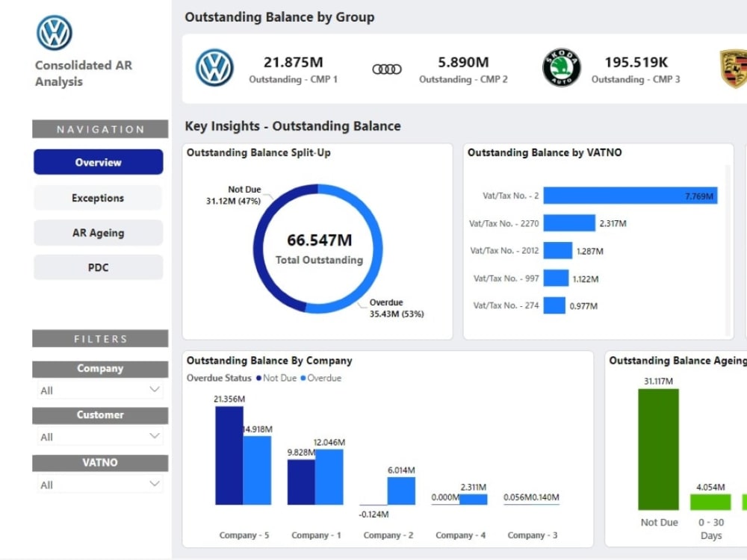The width and height of the screenshot is (747, 560).
Task: Click Company - 2 Overdue bar 6.014M
Action: tap(401, 491)
